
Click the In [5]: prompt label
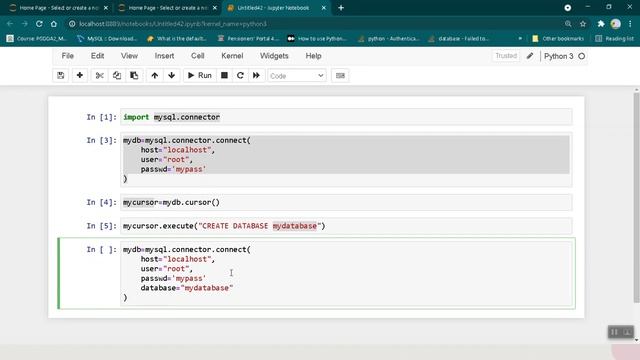pos(102,226)
